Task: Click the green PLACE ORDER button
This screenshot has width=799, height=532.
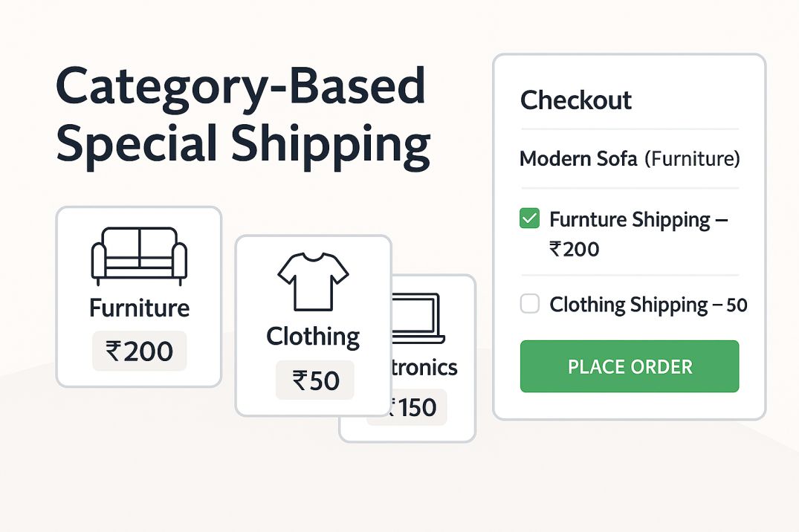Action: pyautogui.click(x=630, y=366)
